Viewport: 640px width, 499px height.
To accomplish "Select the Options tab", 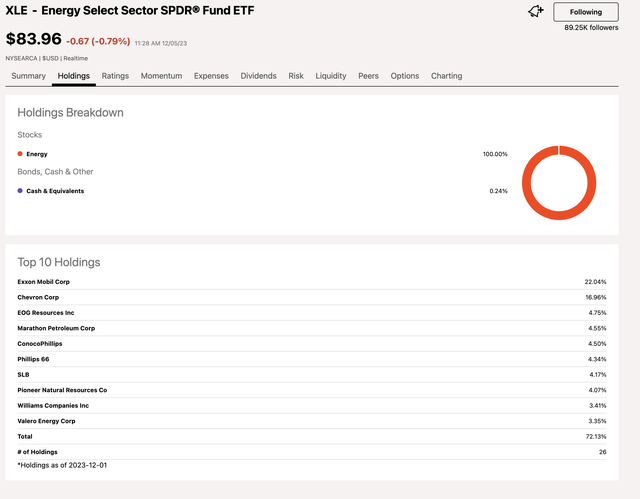I will (404, 76).
